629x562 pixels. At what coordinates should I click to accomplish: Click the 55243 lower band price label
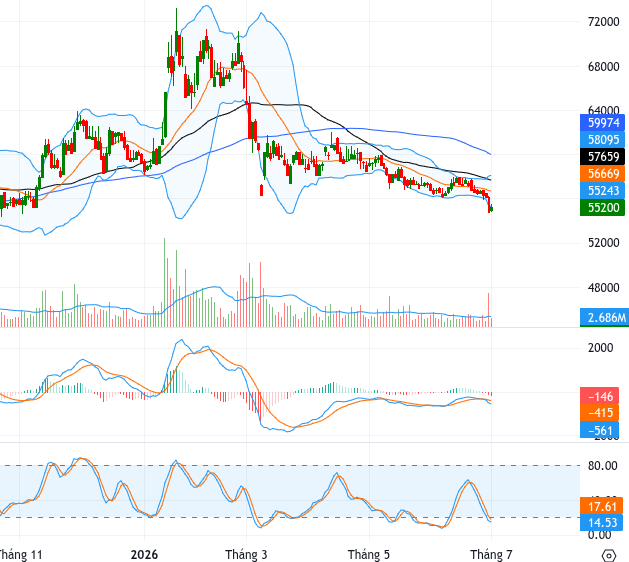(602, 191)
